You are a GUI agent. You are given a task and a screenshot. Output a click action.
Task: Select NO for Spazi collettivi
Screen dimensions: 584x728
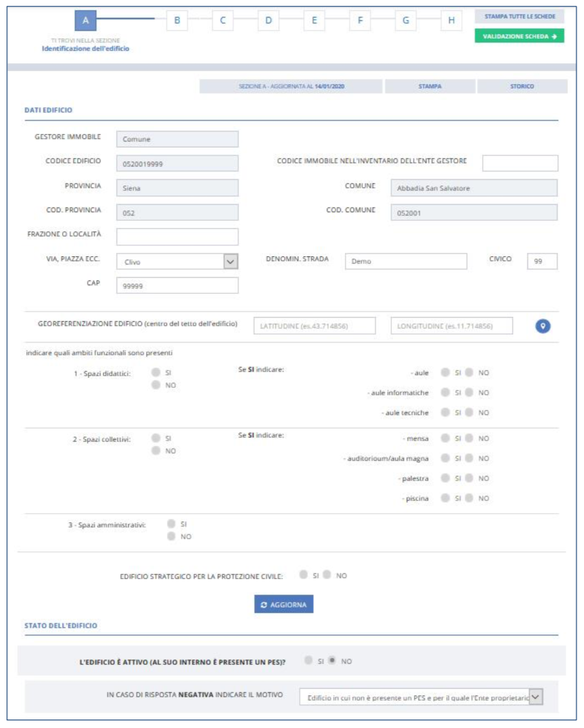(156, 451)
